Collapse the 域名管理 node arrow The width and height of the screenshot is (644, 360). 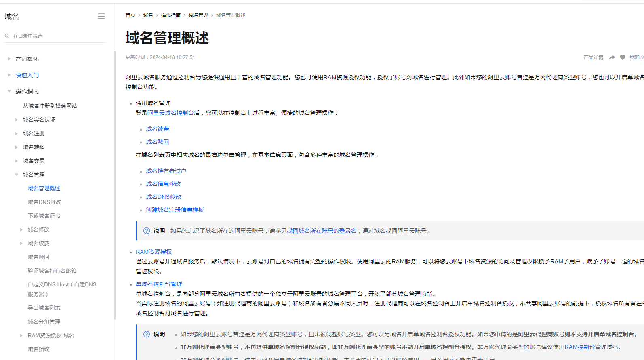pos(16,175)
